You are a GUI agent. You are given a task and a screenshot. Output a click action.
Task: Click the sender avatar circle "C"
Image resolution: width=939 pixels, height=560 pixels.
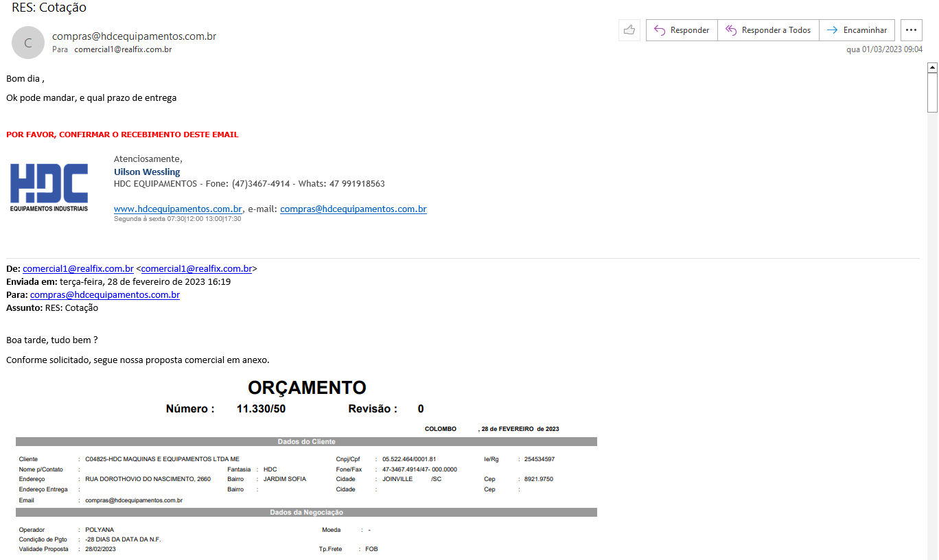[28, 43]
